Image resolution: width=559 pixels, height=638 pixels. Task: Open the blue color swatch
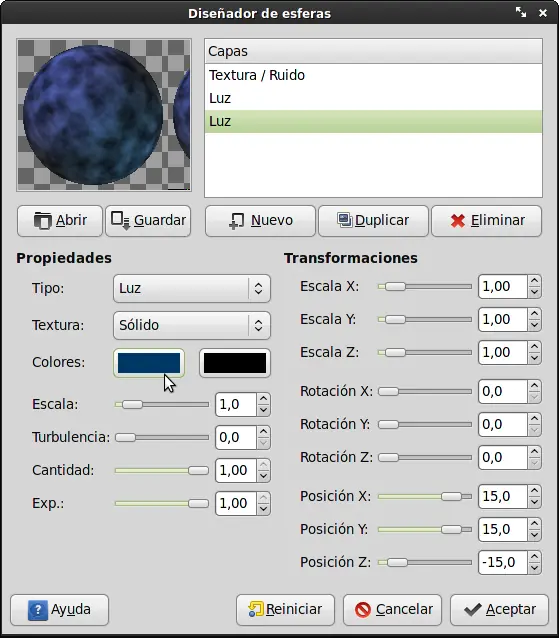pyautogui.click(x=149, y=363)
